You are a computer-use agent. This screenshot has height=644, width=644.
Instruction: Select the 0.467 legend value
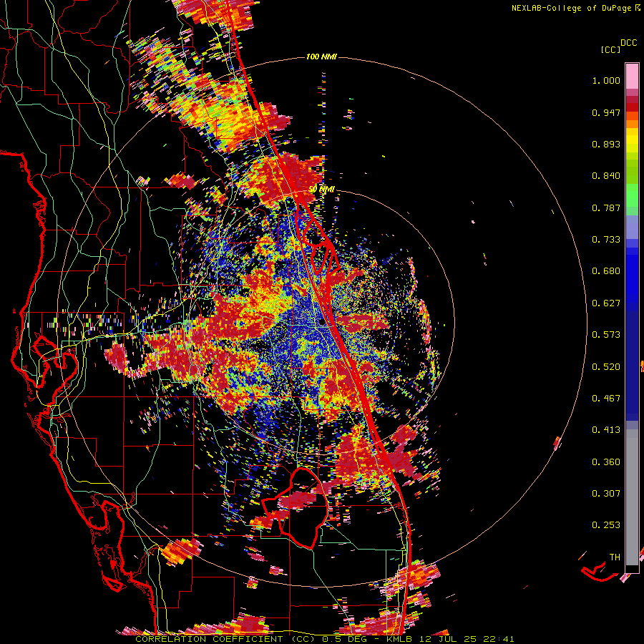[606, 399]
